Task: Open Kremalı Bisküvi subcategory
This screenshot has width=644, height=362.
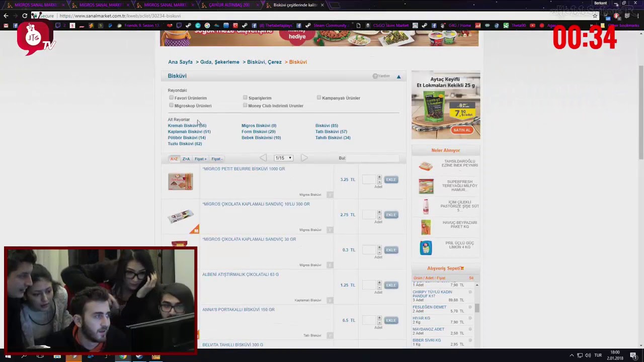Action: (187, 126)
